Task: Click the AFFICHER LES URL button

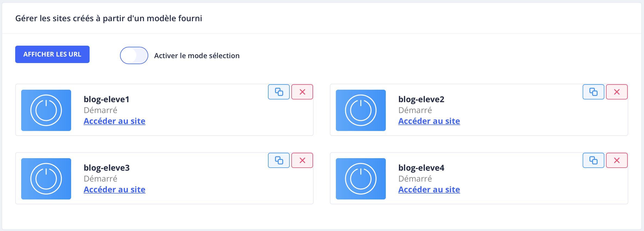Action: point(52,54)
